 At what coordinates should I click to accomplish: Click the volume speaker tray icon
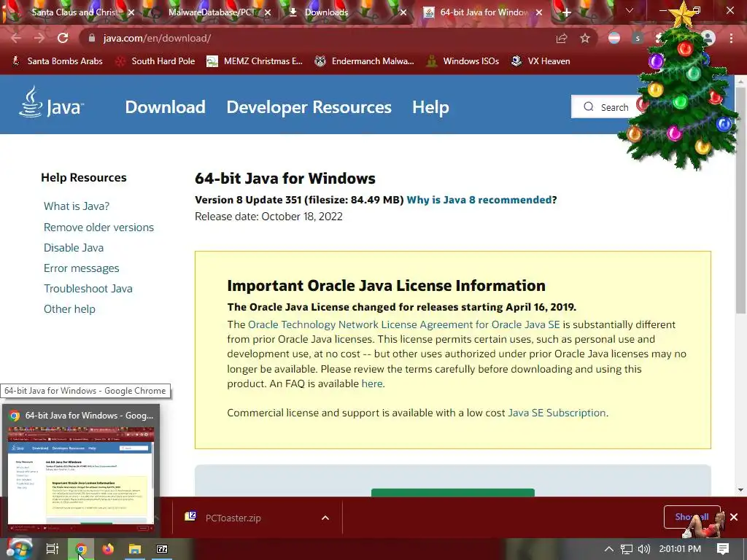(644, 549)
